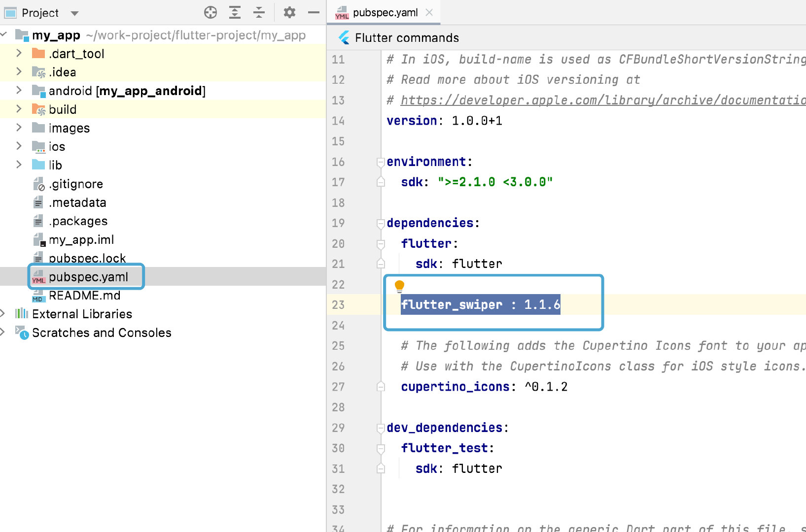Click the my_app.iml file icon
806x532 pixels.
click(x=39, y=240)
